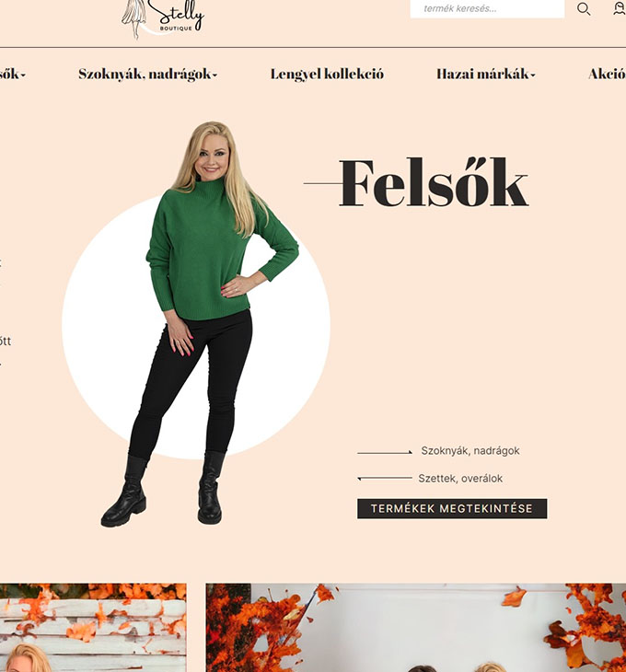Open the user account icon
This screenshot has width=626, height=672.
[x=620, y=8]
